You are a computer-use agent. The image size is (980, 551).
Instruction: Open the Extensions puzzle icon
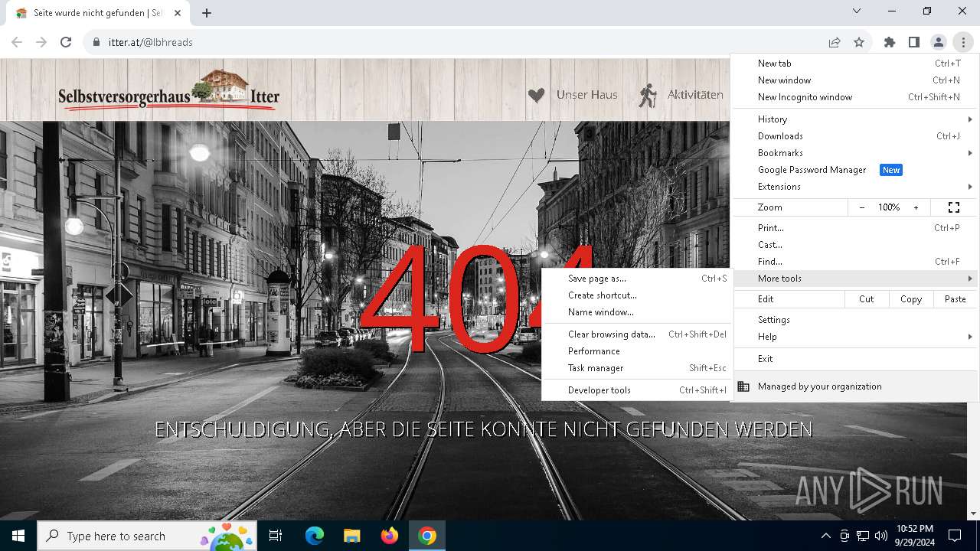click(890, 42)
